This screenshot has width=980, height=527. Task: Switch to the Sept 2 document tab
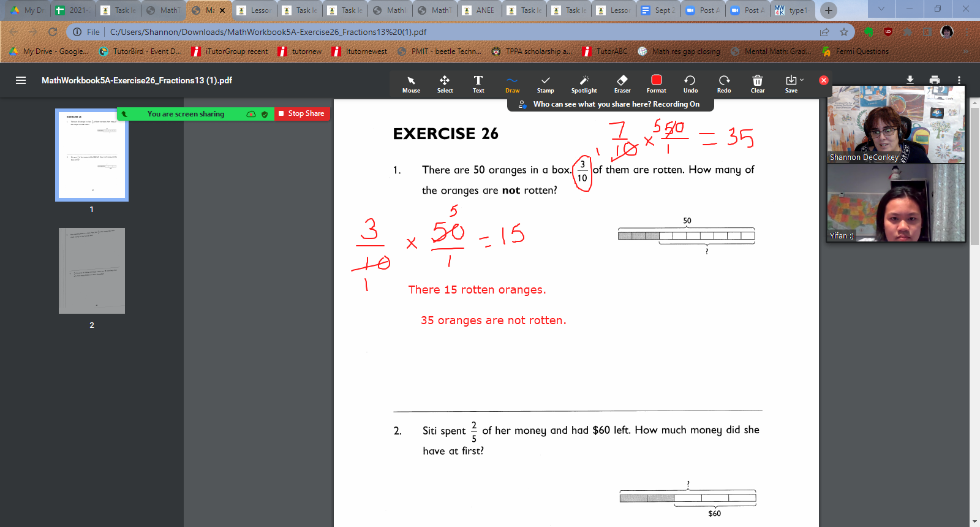tap(658, 10)
